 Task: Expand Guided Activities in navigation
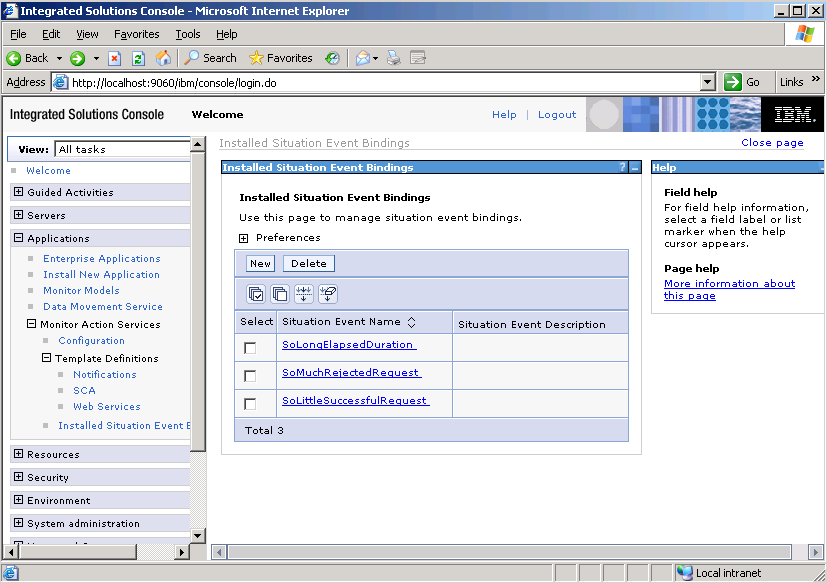[18, 192]
